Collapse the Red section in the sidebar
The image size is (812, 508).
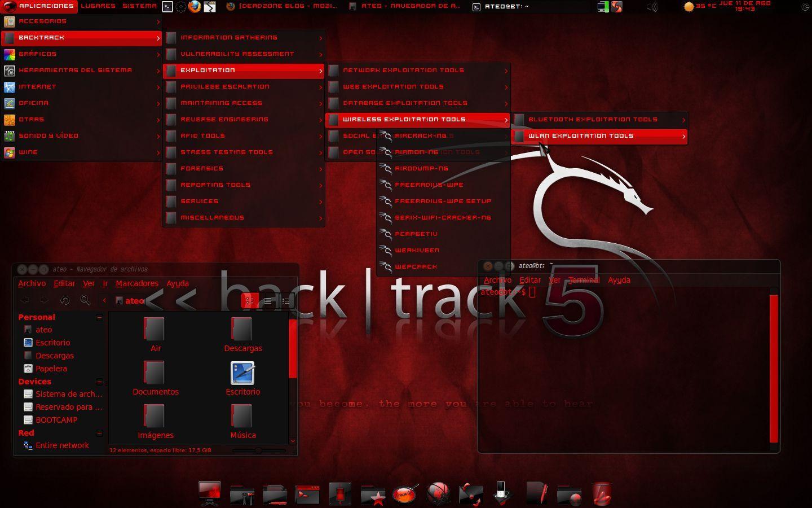tap(99, 432)
